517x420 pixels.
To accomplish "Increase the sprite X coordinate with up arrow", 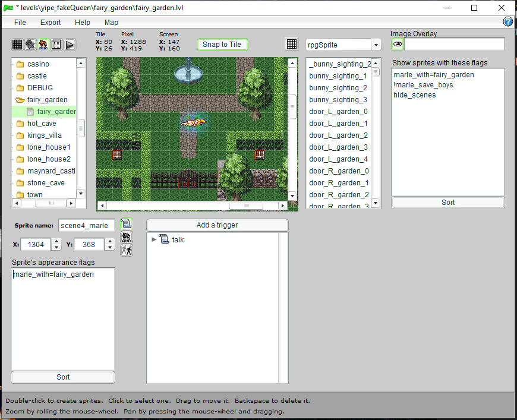I will coord(56,241).
